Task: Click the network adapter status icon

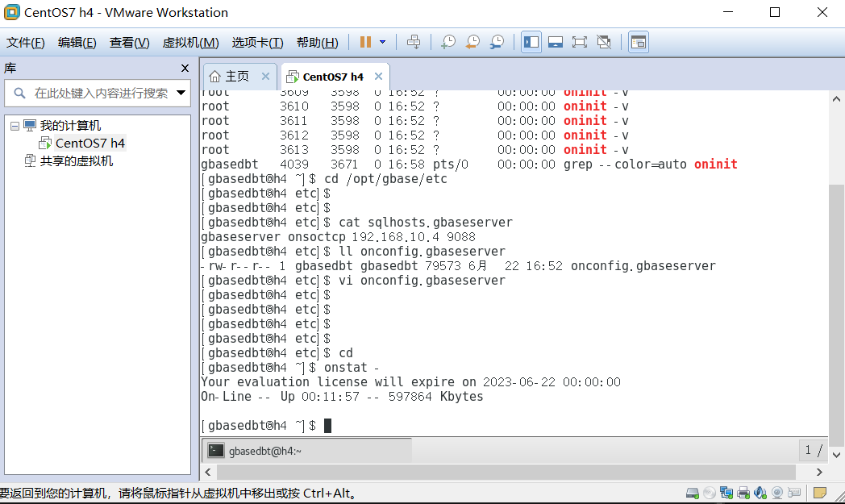Action: pyautogui.click(x=726, y=493)
